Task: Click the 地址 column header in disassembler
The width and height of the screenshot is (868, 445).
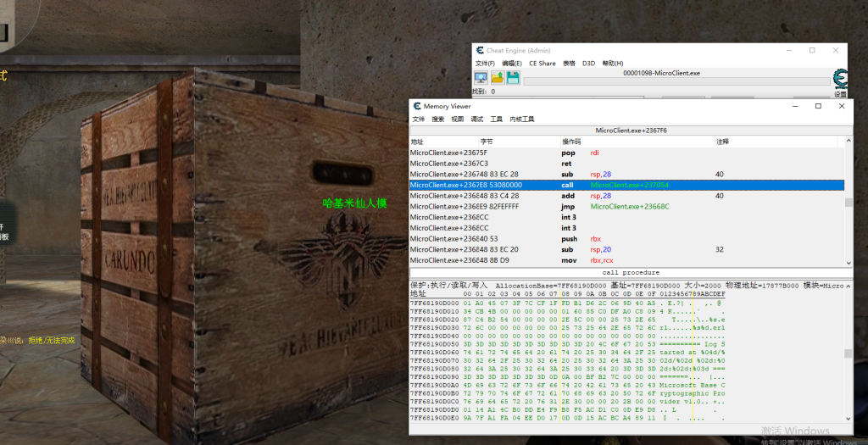Action: click(x=444, y=142)
